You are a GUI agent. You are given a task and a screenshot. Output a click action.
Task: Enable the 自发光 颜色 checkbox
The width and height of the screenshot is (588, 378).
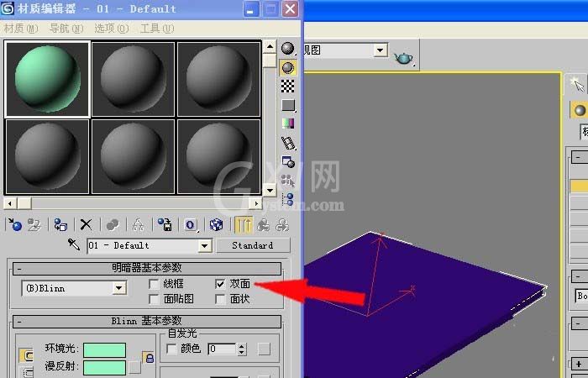click(x=171, y=349)
